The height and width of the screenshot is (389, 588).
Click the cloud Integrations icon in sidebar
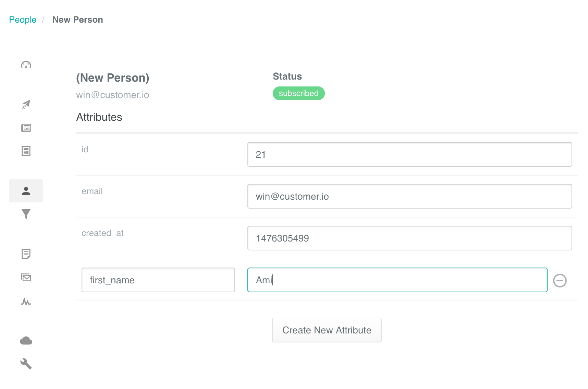pos(26,341)
